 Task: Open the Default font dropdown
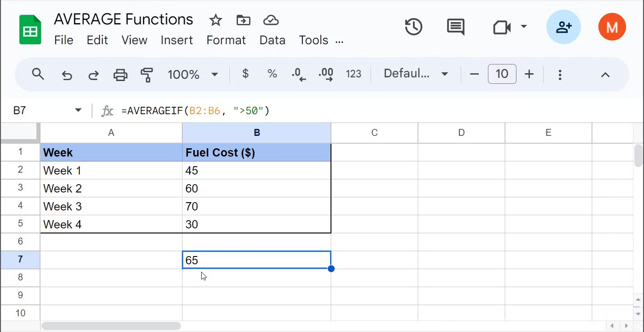(x=414, y=74)
